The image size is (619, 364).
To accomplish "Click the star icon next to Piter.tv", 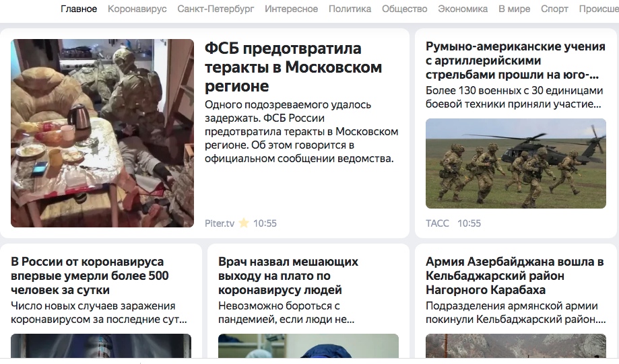I will click(244, 223).
